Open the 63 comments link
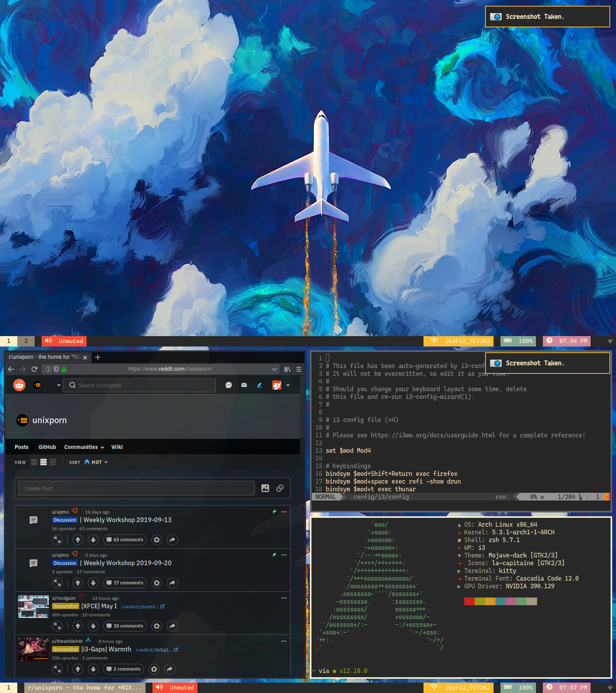The image size is (616, 693). pos(125,540)
